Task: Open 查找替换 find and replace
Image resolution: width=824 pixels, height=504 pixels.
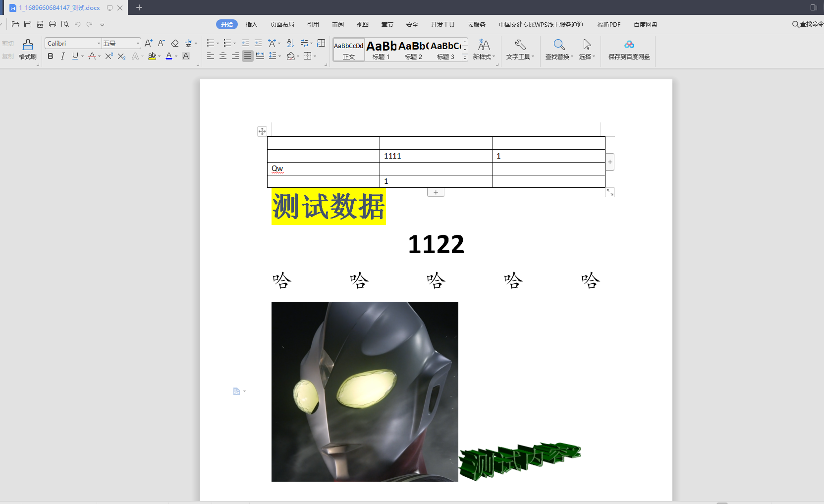Action: [x=559, y=50]
